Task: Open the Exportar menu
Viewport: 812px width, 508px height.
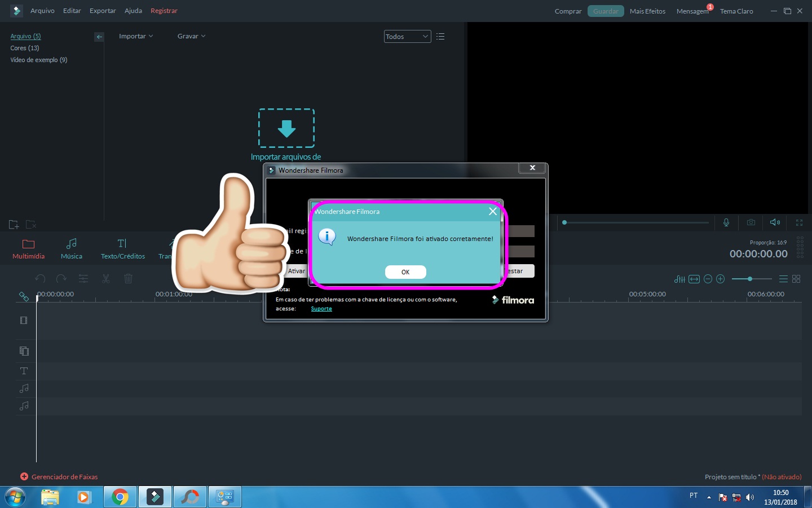Action: point(103,11)
